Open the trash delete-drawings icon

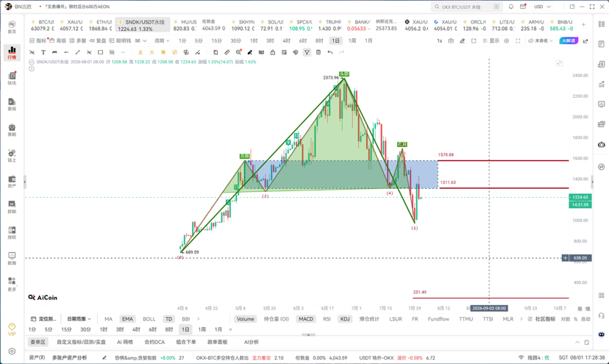pos(318,52)
